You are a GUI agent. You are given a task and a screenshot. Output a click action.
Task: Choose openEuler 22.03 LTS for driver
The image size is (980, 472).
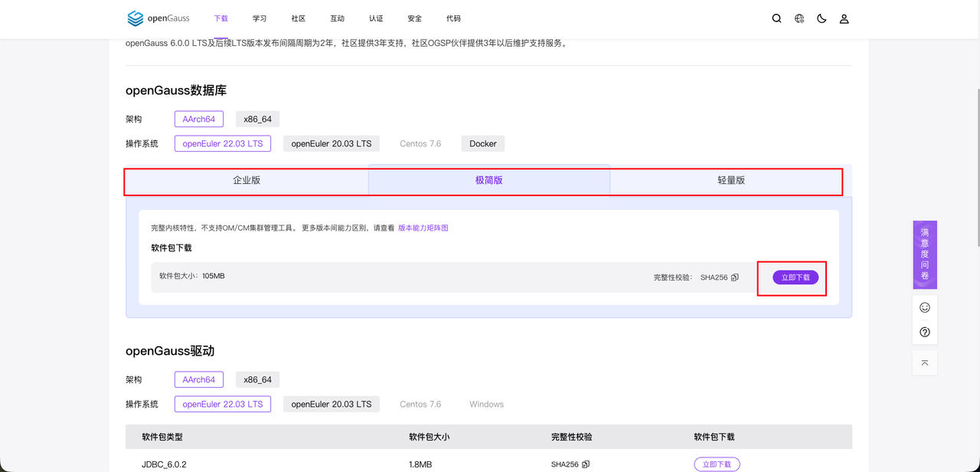coord(223,404)
